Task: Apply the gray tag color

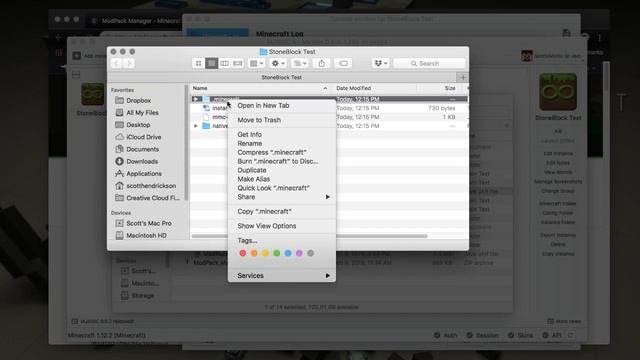Action: pyautogui.click(x=311, y=253)
